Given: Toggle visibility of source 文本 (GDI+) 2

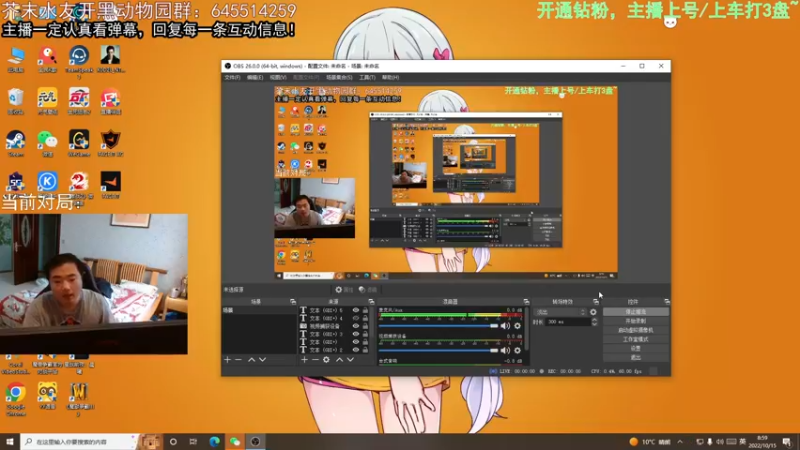Looking at the screenshot, I should click(356, 350).
